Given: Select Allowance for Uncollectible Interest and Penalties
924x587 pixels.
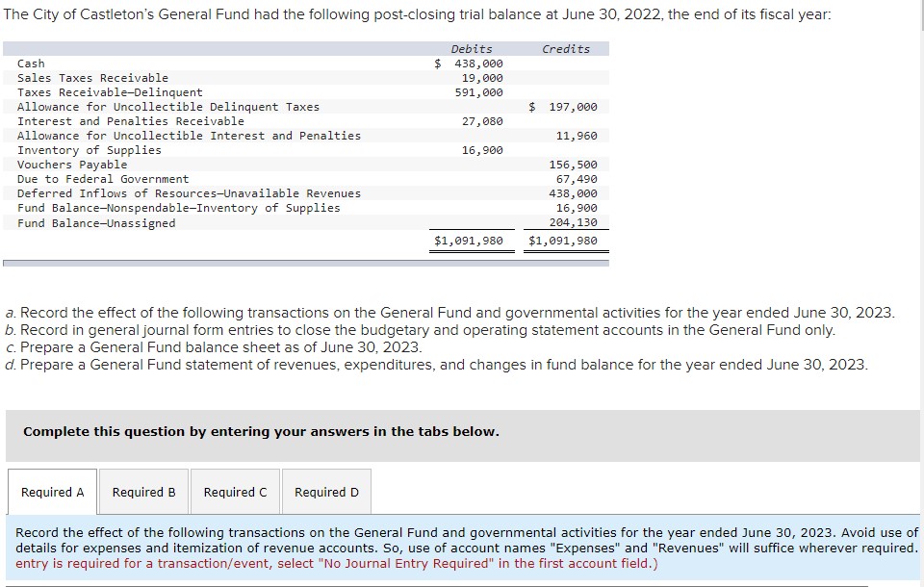Looking at the screenshot, I should (x=189, y=136).
